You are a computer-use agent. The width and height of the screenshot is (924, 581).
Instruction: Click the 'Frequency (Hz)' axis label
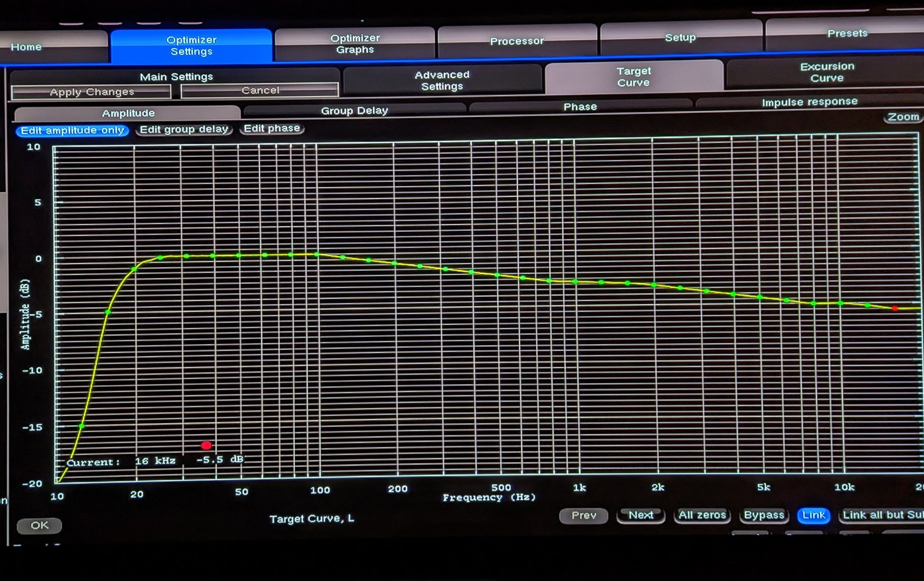(489, 498)
